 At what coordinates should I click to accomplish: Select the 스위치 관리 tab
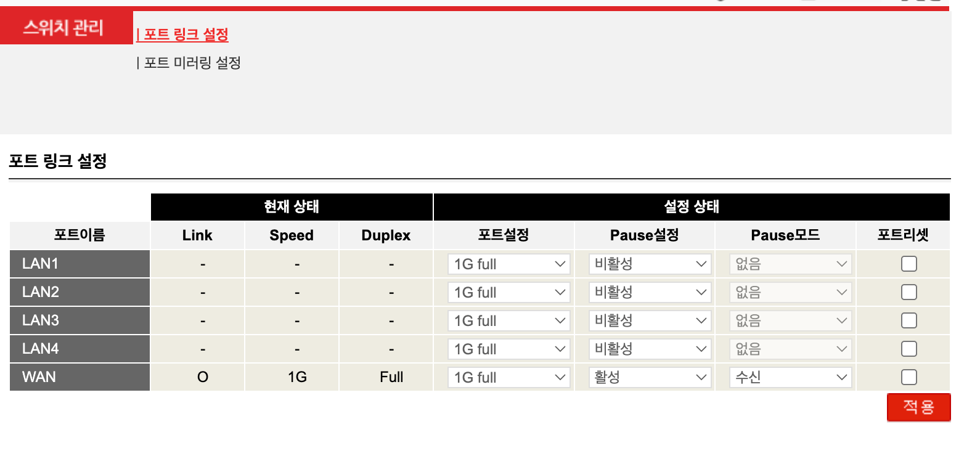click(64, 28)
